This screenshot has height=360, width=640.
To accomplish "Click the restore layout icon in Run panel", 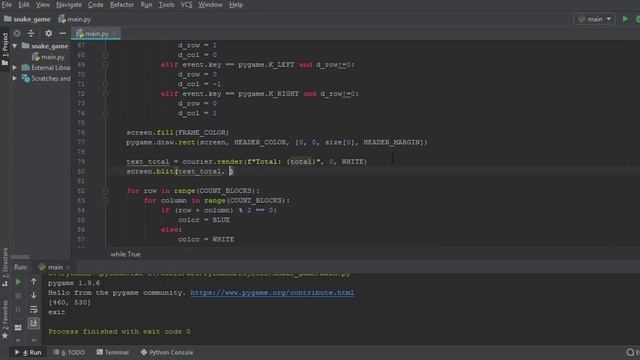I will coord(18,327).
